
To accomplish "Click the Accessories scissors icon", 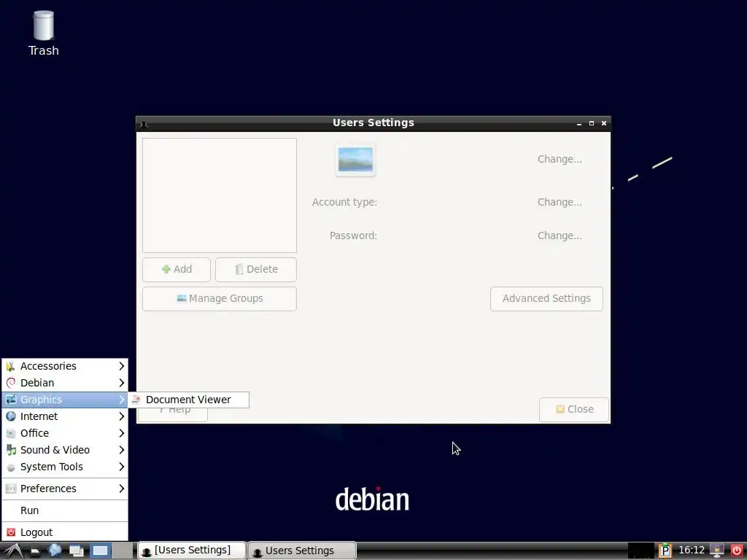I will point(10,366).
